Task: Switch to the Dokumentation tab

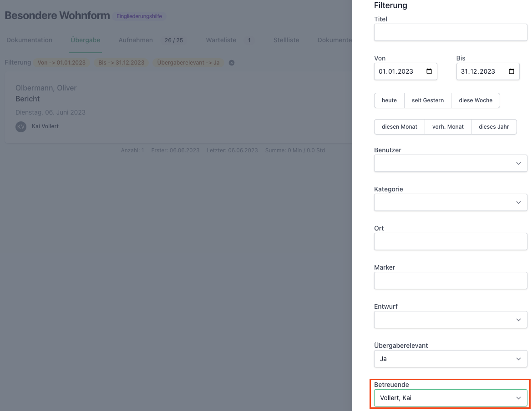Action: 30,40
